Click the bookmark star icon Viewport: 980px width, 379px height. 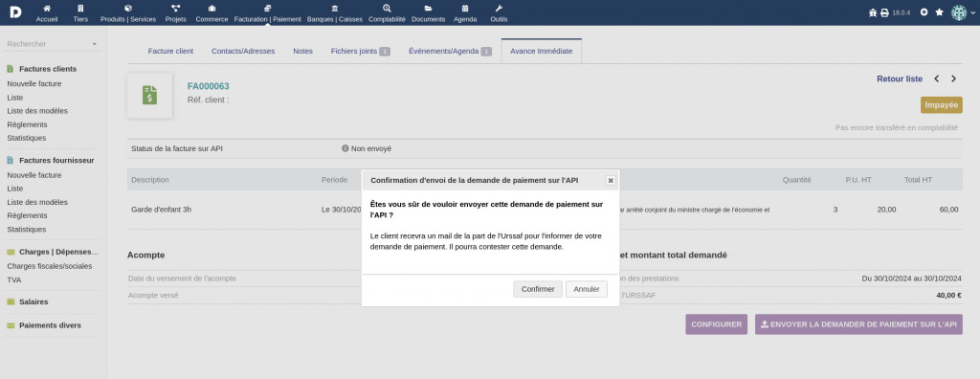[939, 11]
